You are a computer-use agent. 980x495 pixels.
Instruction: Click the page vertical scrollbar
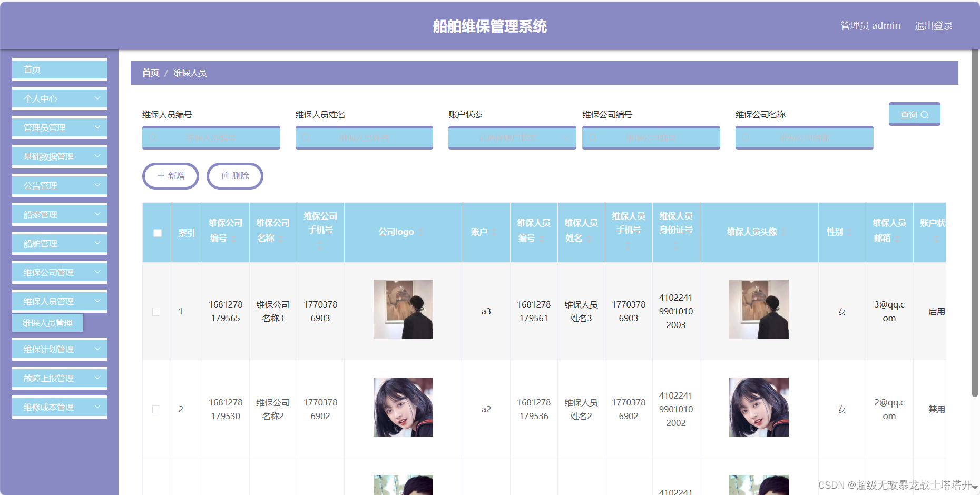975,224
